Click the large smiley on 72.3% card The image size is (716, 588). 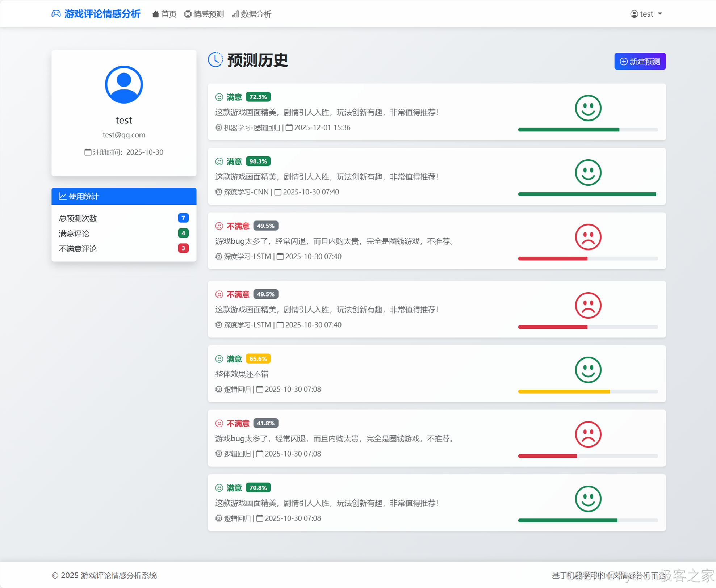click(588, 108)
